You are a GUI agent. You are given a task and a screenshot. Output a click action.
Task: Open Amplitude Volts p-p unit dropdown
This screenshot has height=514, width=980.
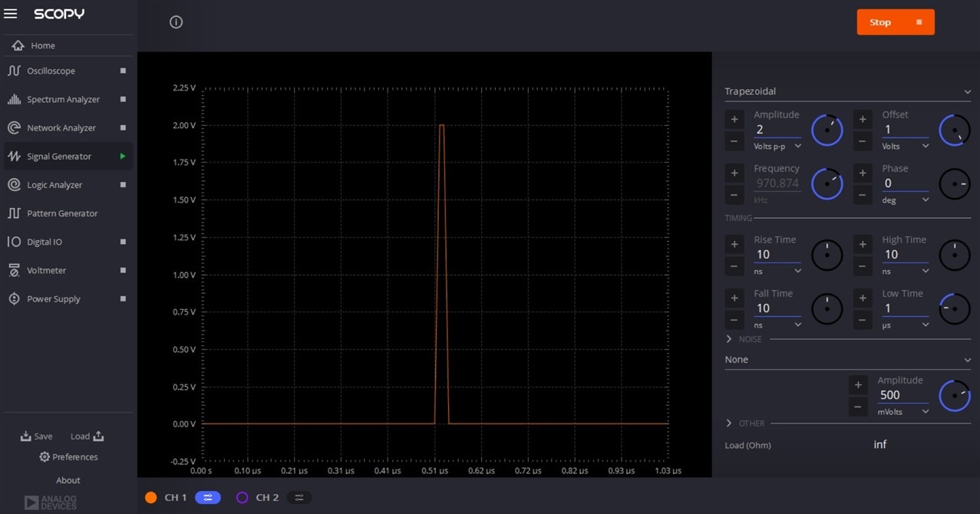tap(777, 146)
